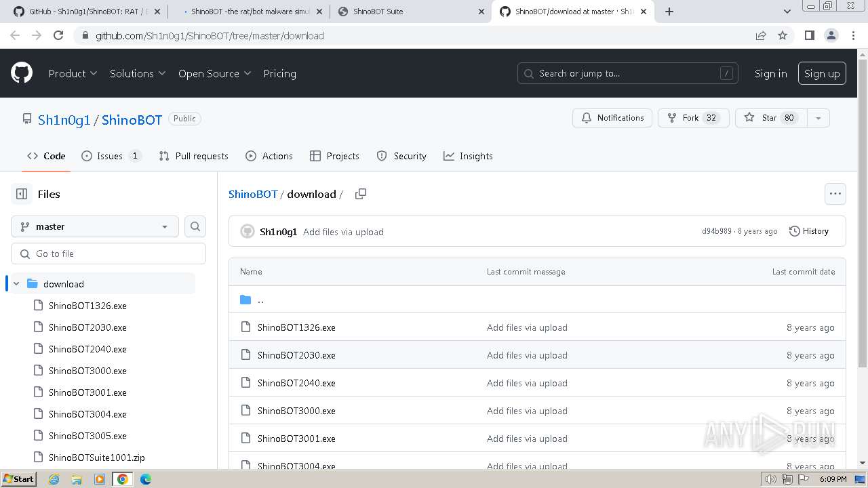Expand the Product menu

coord(73,73)
